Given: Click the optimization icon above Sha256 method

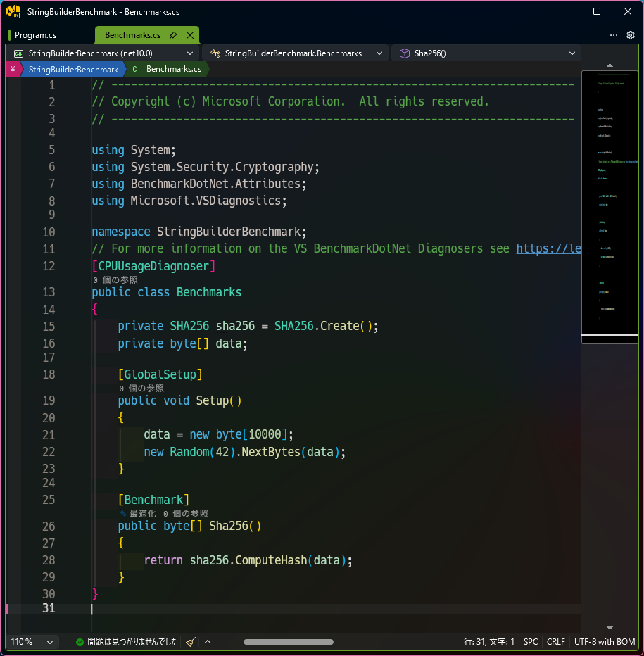Looking at the screenshot, I should point(123,513).
